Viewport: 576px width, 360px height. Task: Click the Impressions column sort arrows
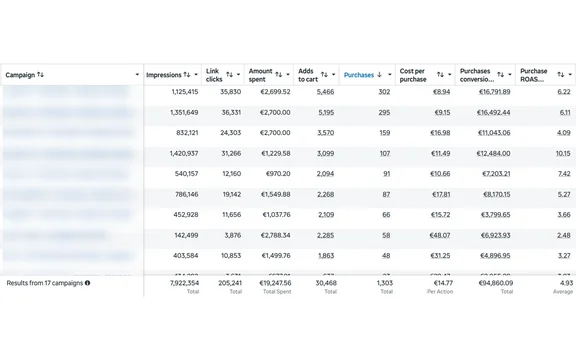pyautogui.click(x=187, y=75)
